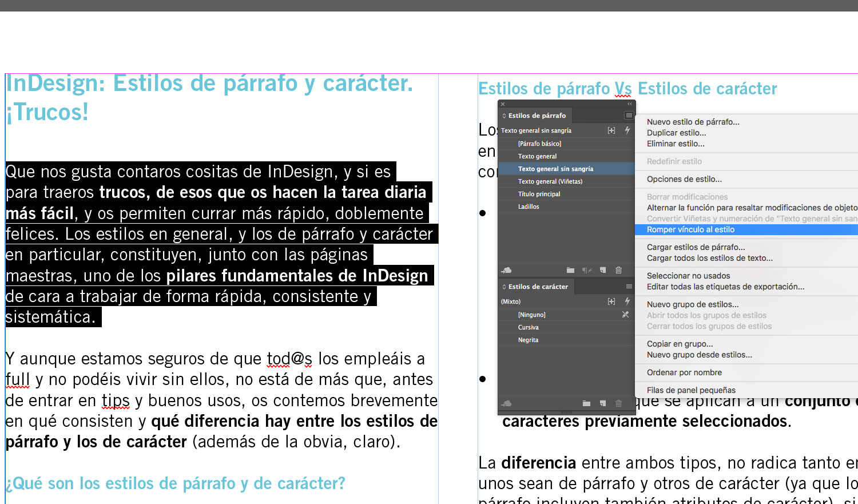Click character panel's new style group folder icon
The height and width of the screenshot is (504, 858).
(586, 403)
